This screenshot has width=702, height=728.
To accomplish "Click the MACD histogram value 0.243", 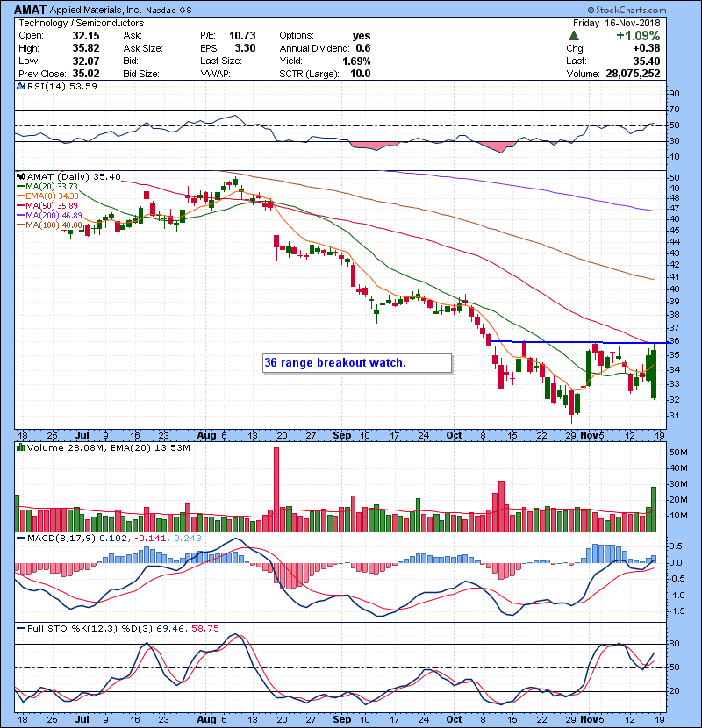I will 188,539.
